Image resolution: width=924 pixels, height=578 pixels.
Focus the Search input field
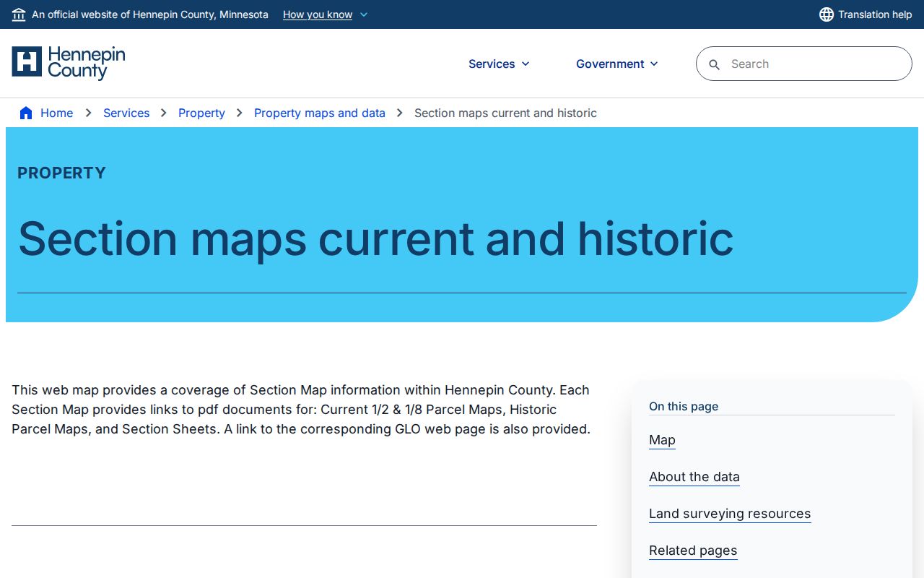[804, 64]
